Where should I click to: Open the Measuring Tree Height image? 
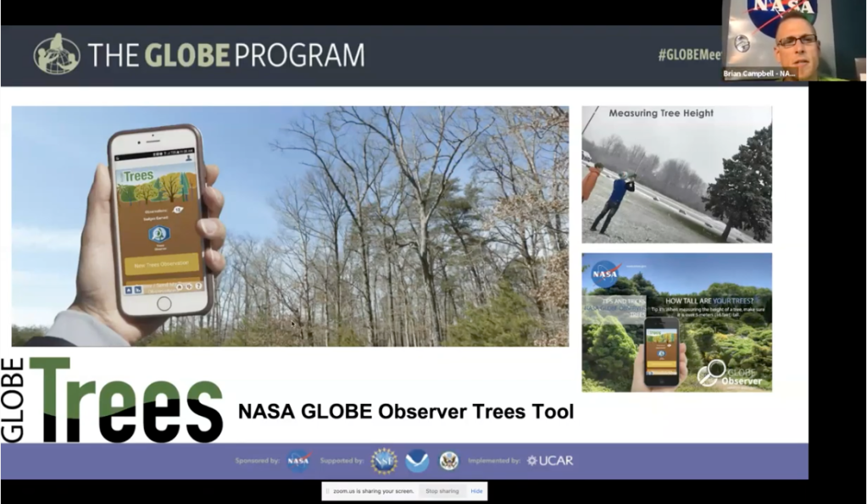tap(676, 174)
